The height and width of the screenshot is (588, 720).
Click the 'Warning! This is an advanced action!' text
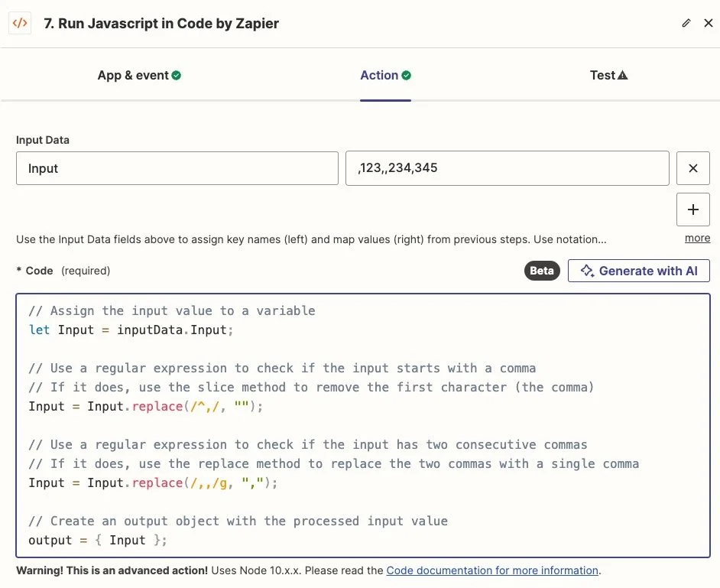(x=112, y=570)
